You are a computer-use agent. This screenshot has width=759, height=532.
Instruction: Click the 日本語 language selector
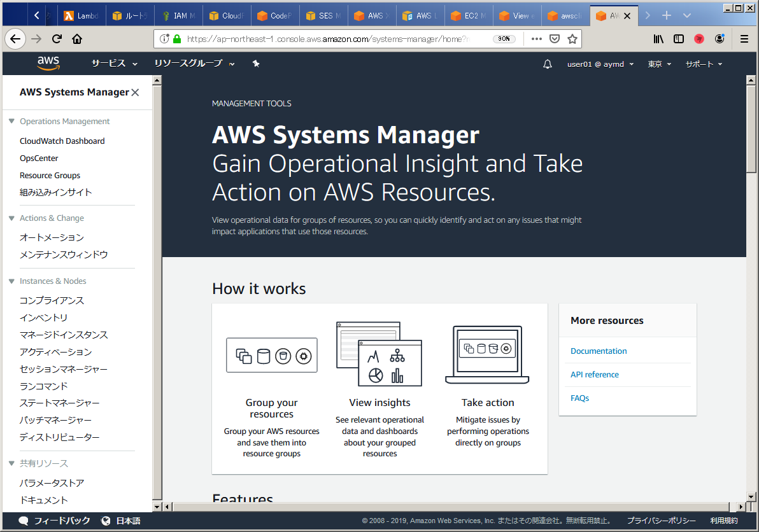tap(128, 521)
